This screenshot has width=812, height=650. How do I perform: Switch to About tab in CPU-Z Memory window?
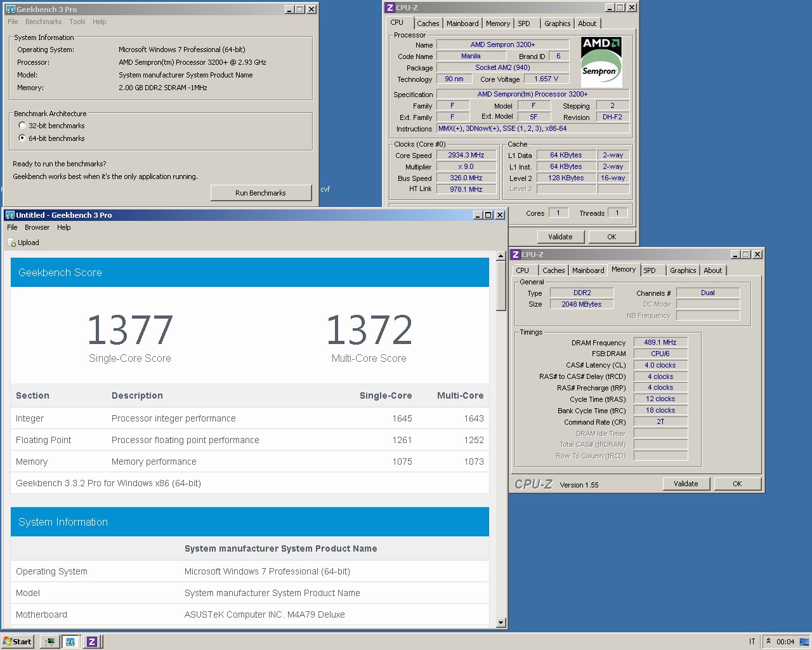click(713, 270)
